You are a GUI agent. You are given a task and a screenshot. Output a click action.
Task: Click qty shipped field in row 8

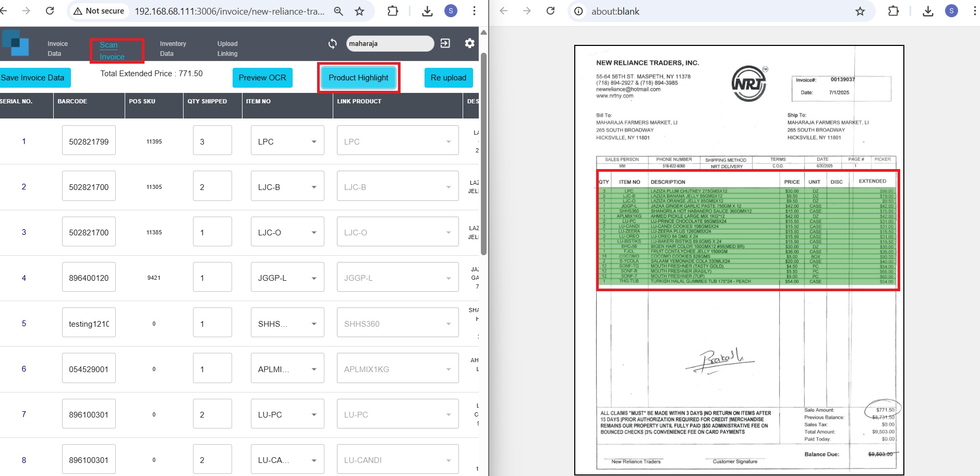(x=212, y=459)
